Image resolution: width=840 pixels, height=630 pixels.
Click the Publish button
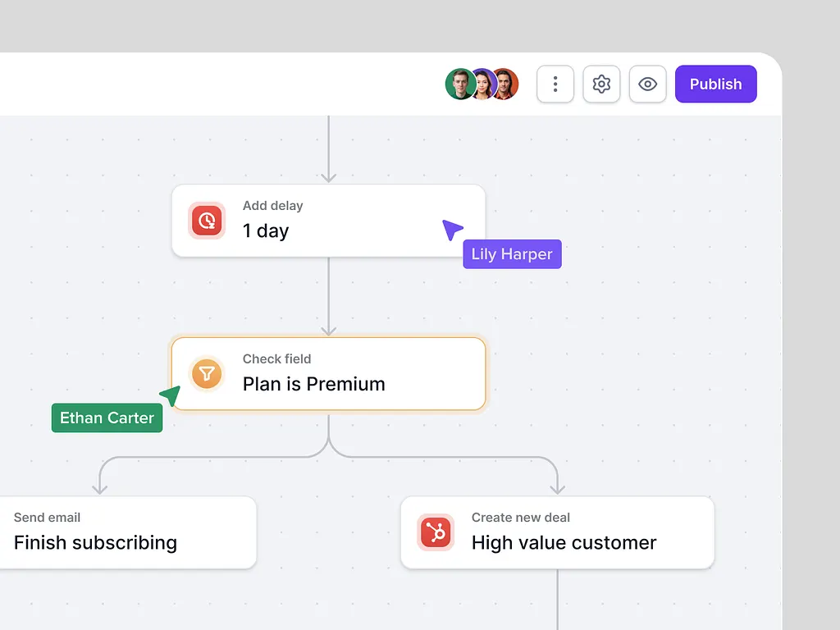pos(715,84)
